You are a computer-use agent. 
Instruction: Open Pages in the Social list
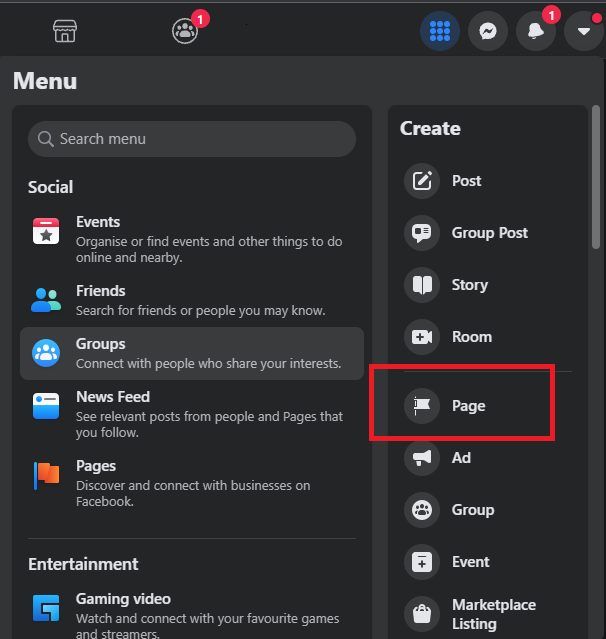click(x=192, y=483)
